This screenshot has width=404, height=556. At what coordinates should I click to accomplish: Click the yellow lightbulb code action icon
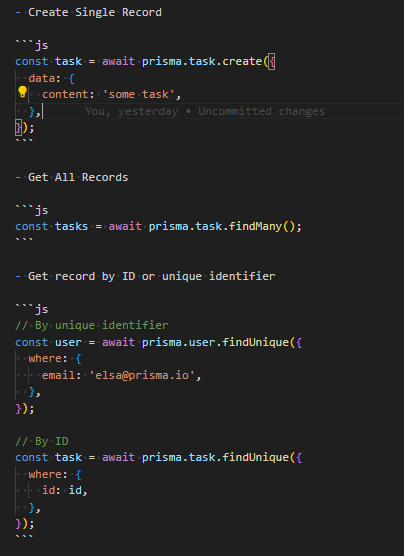click(x=22, y=92)
